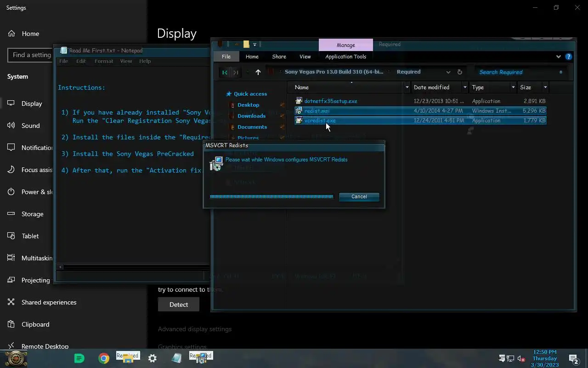588x368 pixels.
Task: Open the Date modified column dropdown
Action: coord(465,87)
